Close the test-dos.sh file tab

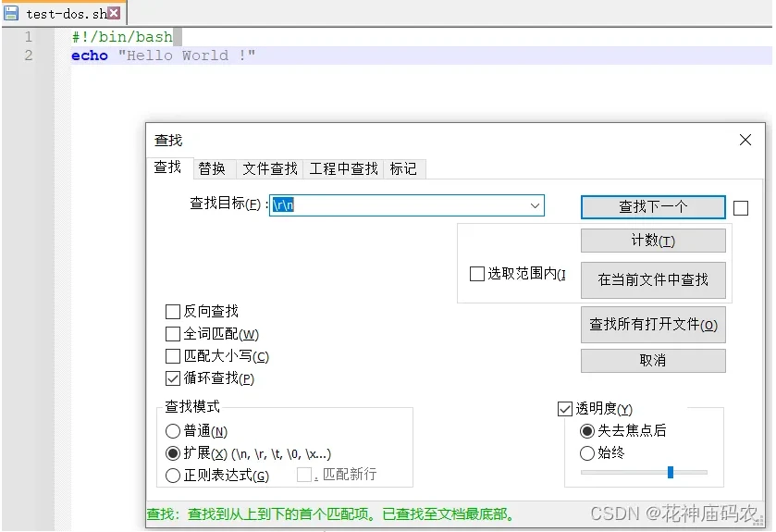(114, 13)
